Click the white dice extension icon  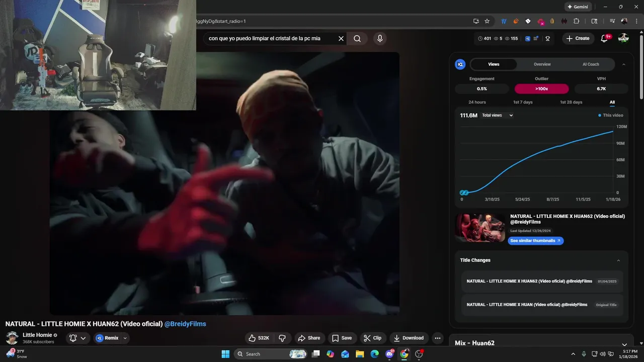tap(528, 21)
